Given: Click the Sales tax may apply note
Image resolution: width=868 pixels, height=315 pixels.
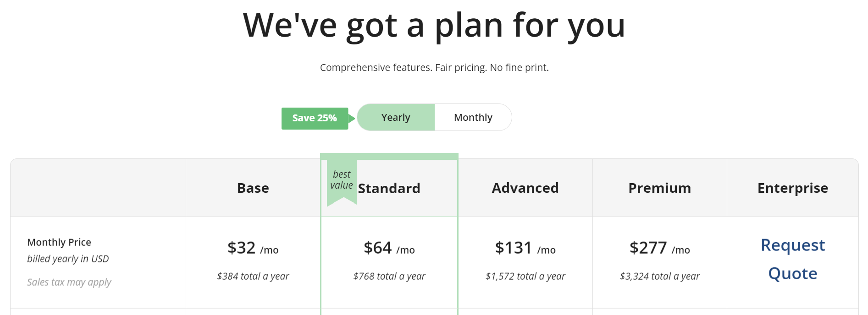Looking at the screenshot, I should pyautogui.click(x=69, y=282).
